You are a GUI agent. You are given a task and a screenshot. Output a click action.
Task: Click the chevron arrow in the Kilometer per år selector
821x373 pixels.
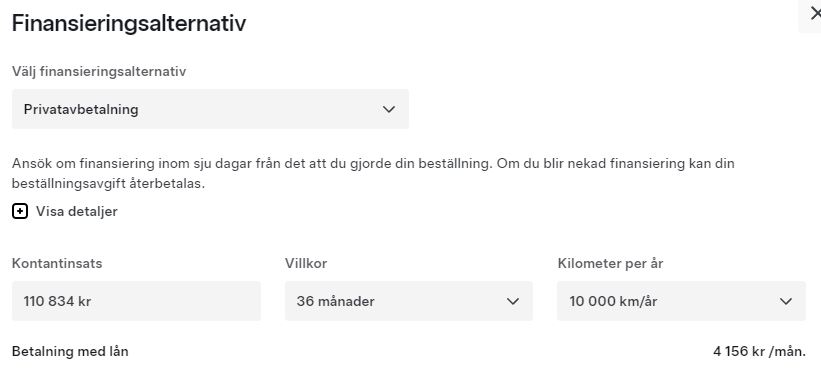[x=786, y=301]
